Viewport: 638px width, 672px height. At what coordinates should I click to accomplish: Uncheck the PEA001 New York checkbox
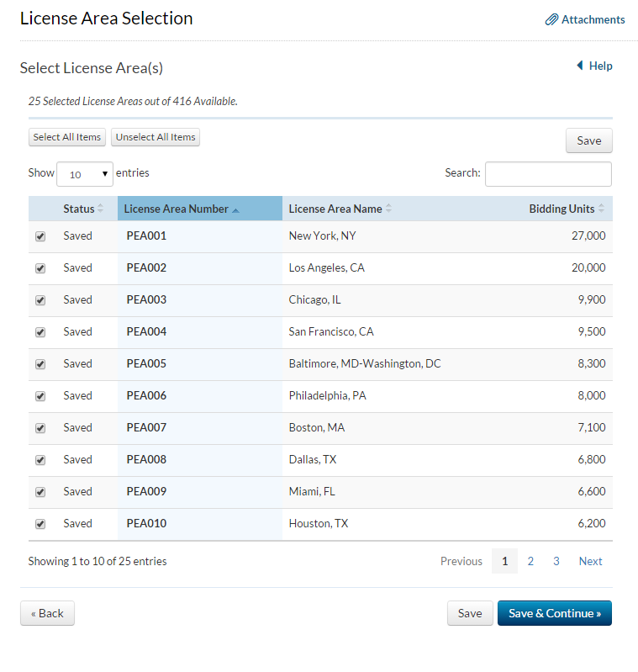tap(40, 236)
